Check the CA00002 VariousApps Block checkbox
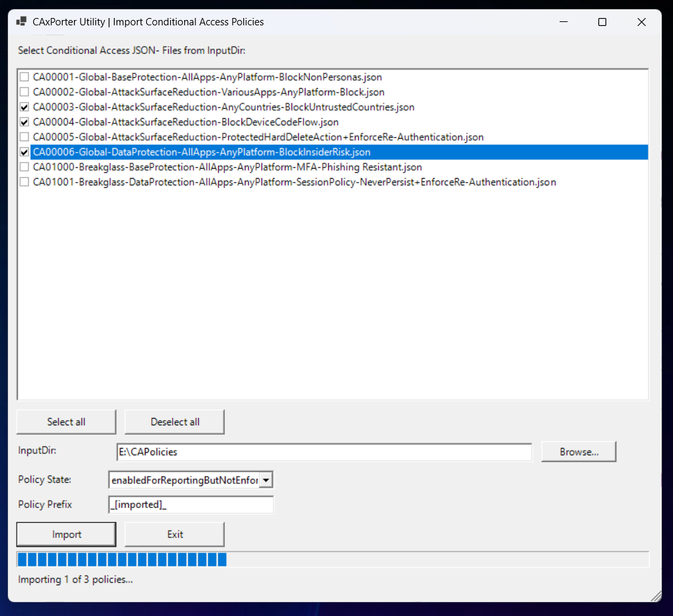673x616 pixels. pos(25,92)
